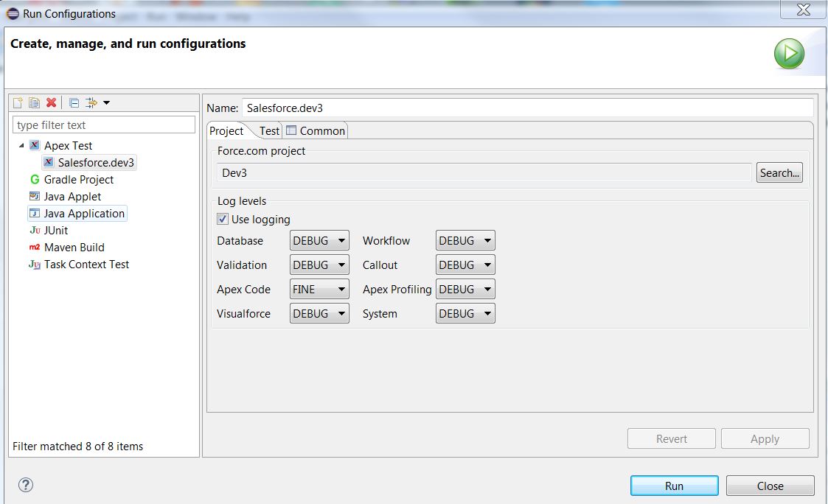Close the Run Configurations dialog window
828x504 pixels.
pyautogui.click(x=803, y=9)
